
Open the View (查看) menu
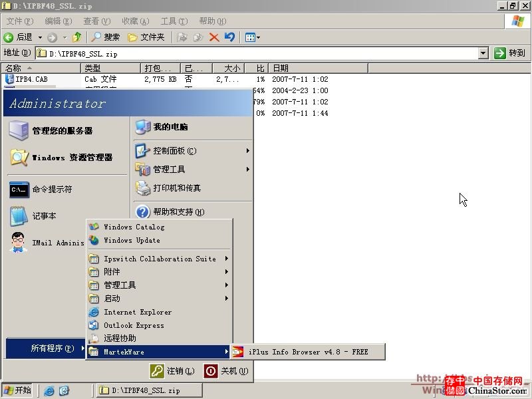[x=96, y=21]
